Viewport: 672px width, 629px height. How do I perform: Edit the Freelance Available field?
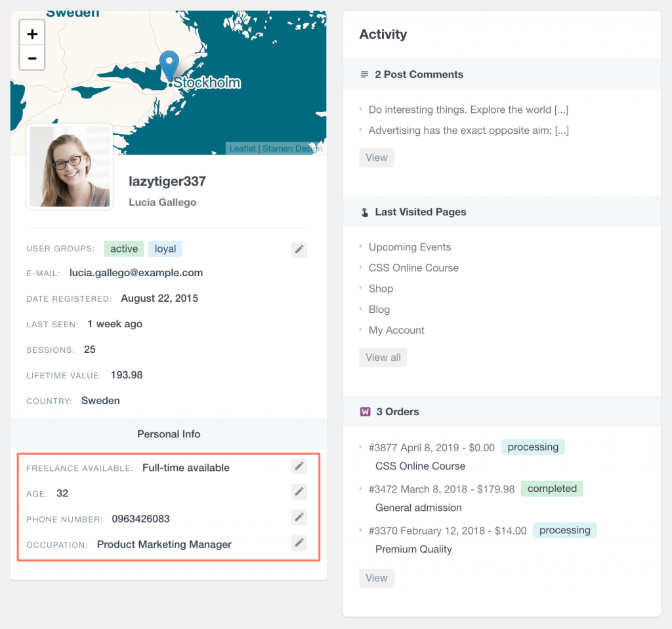(299, 466)
